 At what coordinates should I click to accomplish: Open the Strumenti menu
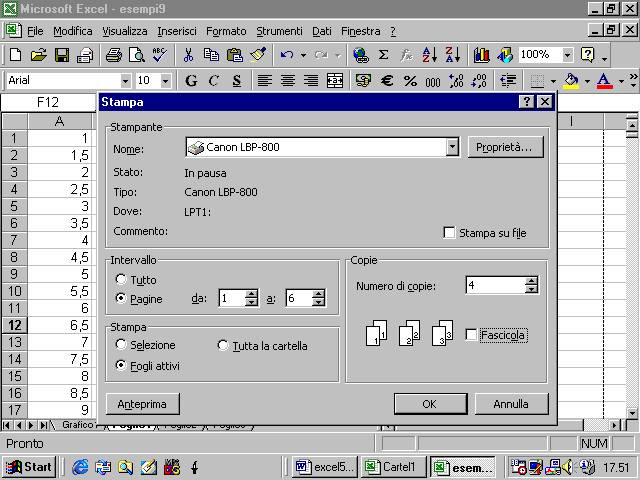click(x=279, y=31)
